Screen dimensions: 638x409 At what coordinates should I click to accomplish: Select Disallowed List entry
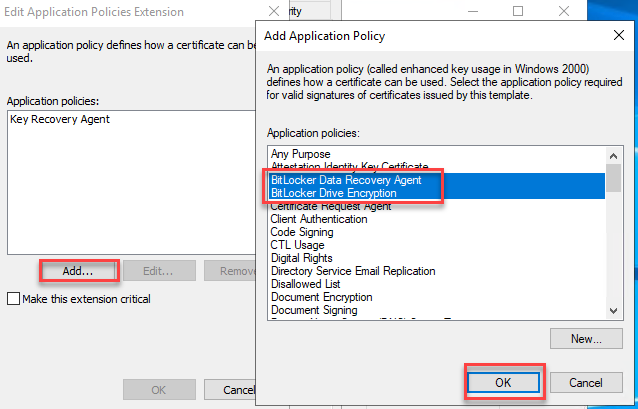pos(306,284)
